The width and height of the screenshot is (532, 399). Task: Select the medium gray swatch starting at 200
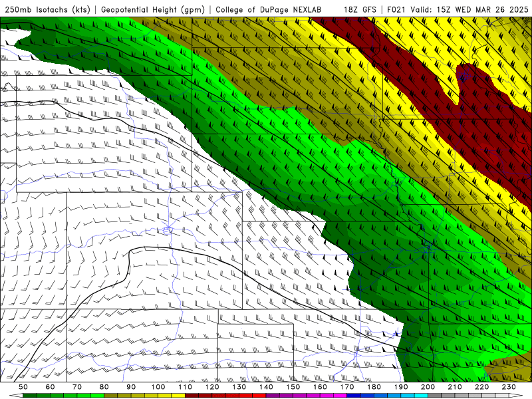pos(435,396)
